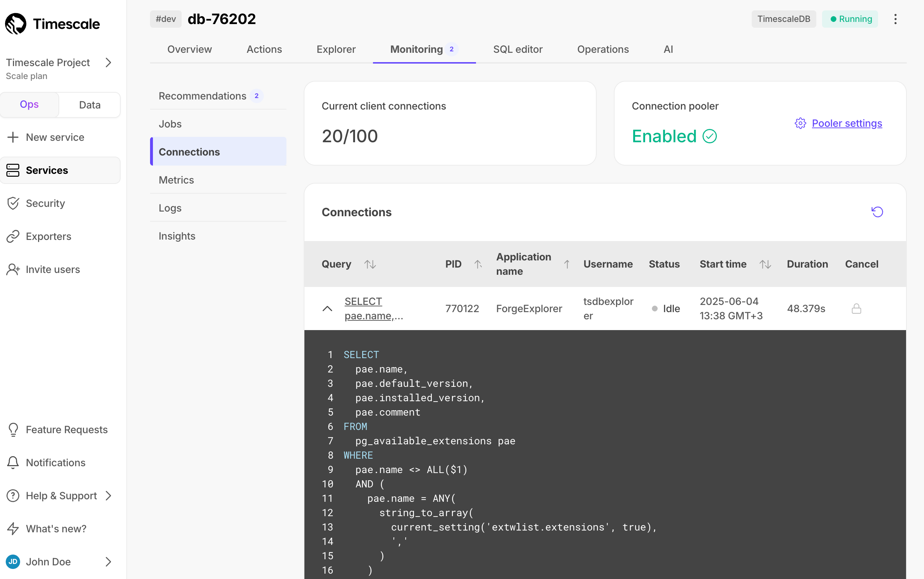Collapse the expanded SELECT query row

pos(327,309)
